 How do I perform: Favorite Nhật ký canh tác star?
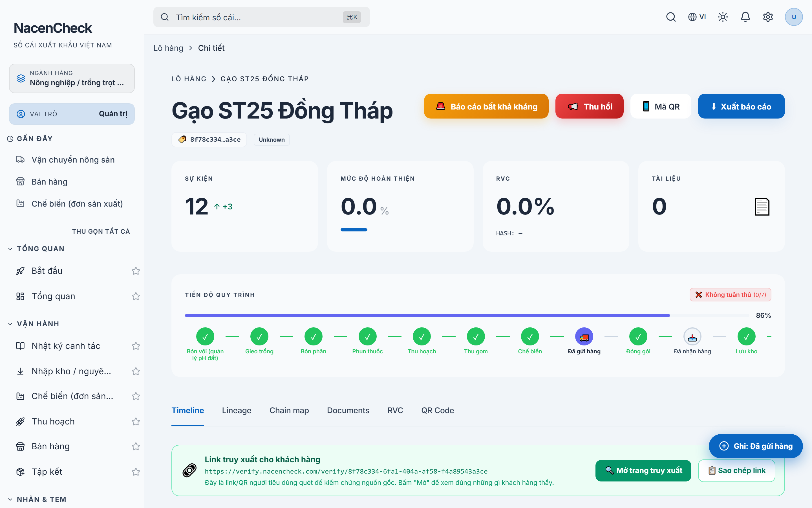click(x=136, y=346)
